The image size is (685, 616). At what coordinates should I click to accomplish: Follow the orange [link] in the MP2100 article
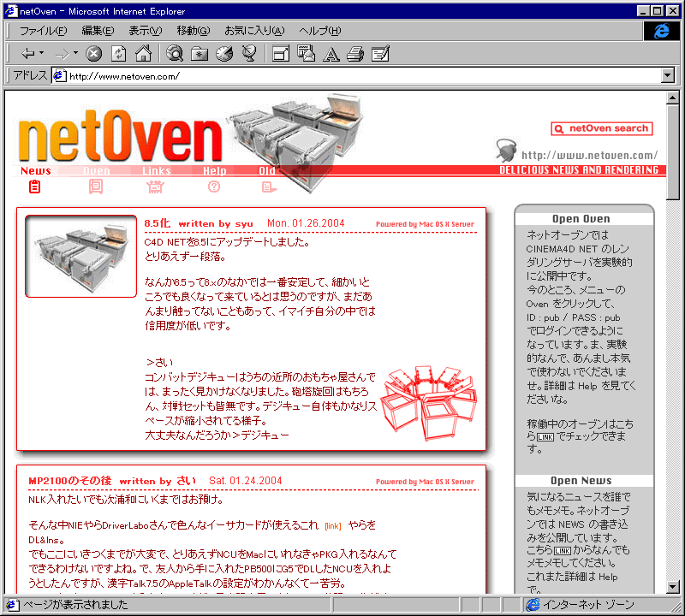(x=333, y=526)
